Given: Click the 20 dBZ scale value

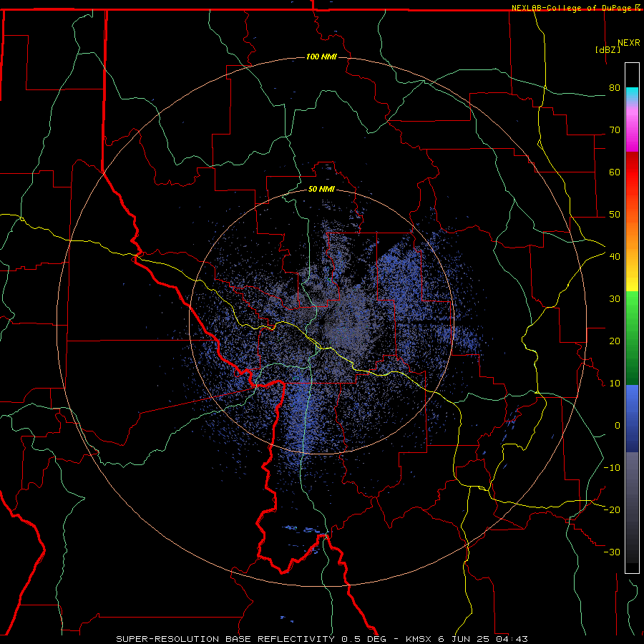Looking at the screenshot, I should point(615,341).
